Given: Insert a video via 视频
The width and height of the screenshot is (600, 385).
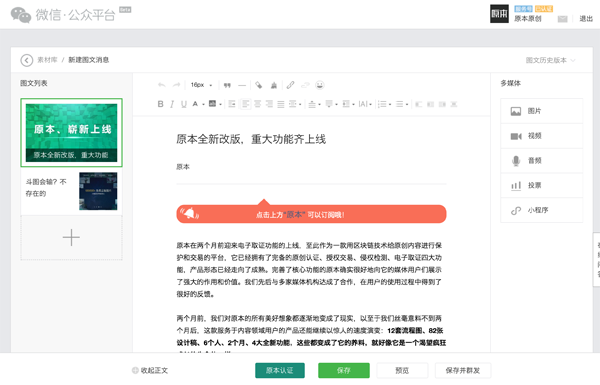Looking at the screenshot, I should pos(542,136).
